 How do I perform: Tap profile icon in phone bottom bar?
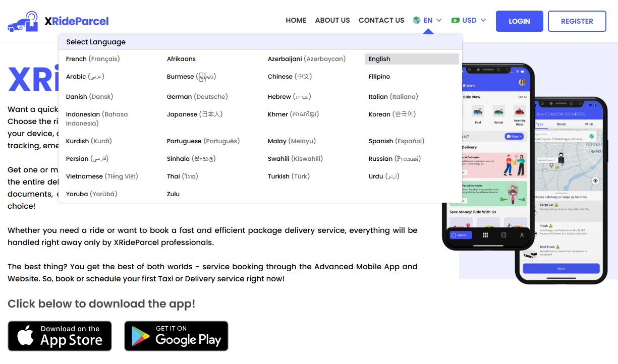pyautogui.click(x=522, y=235)
